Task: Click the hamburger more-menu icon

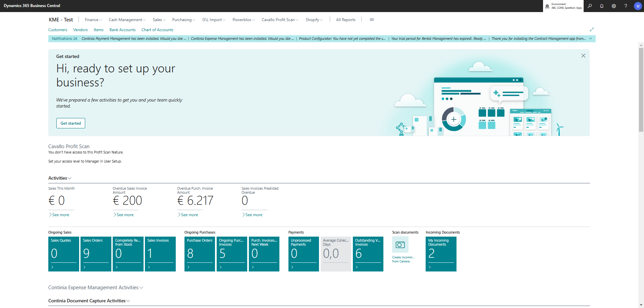Action: 372,20
